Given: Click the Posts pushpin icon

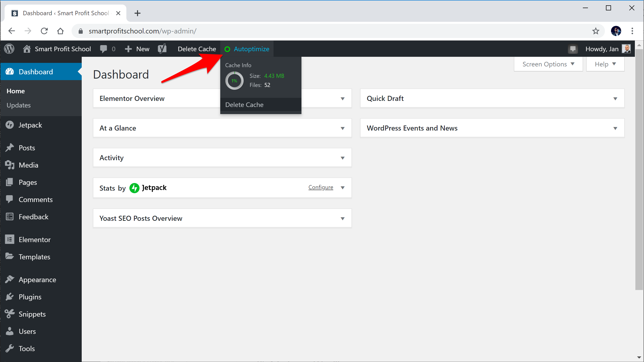Looking at the screenshot, I should click(10, 148).
